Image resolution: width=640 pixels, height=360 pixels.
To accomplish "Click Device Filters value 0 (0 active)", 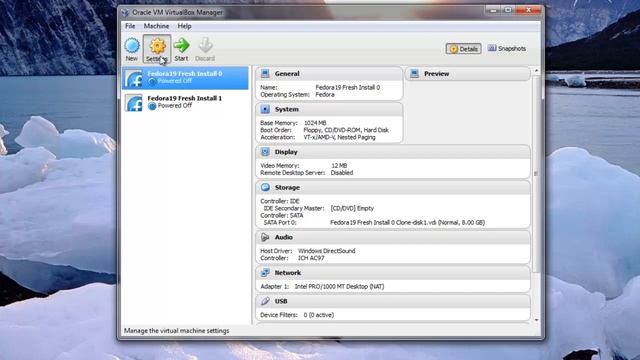I will tap(319, 315).
